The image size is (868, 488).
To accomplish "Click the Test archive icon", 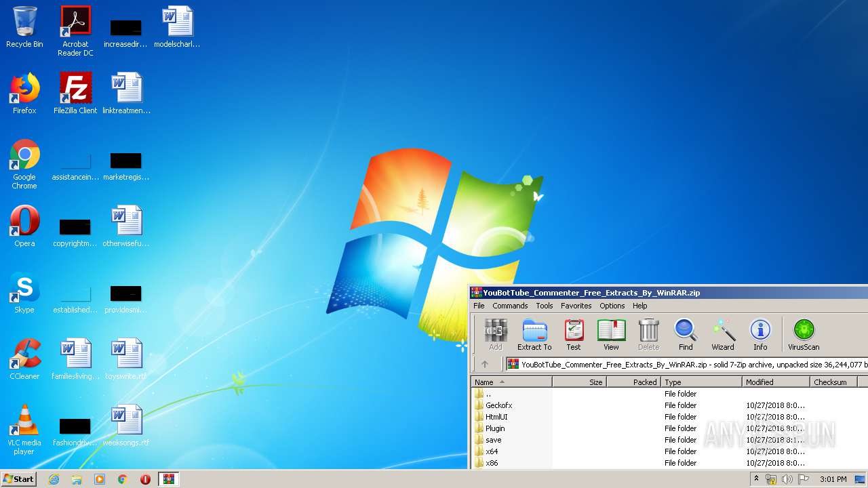I will 574,335.
